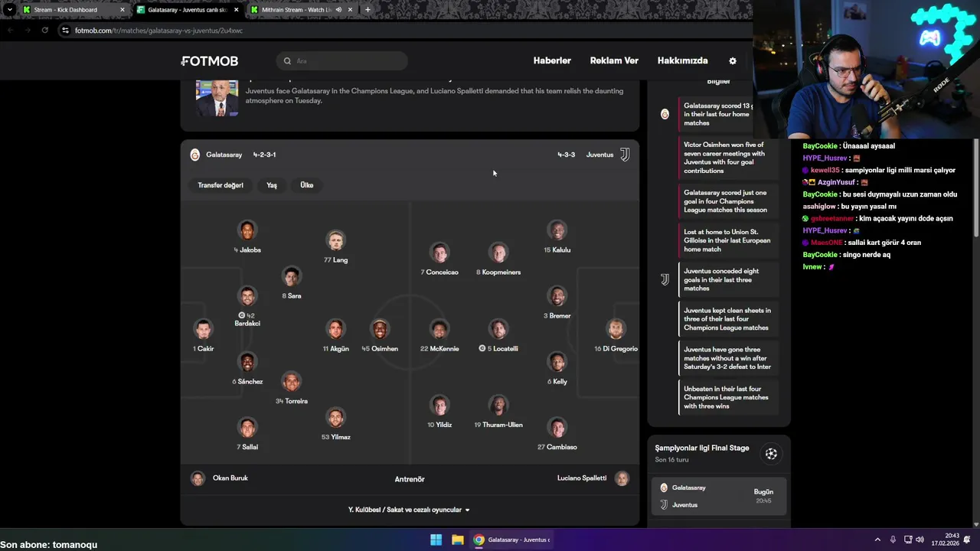Expand Y. Kulübesi / Sakat ve cezalı oyuncular
This screenshot has height=551, width=980.
[409, 510]
